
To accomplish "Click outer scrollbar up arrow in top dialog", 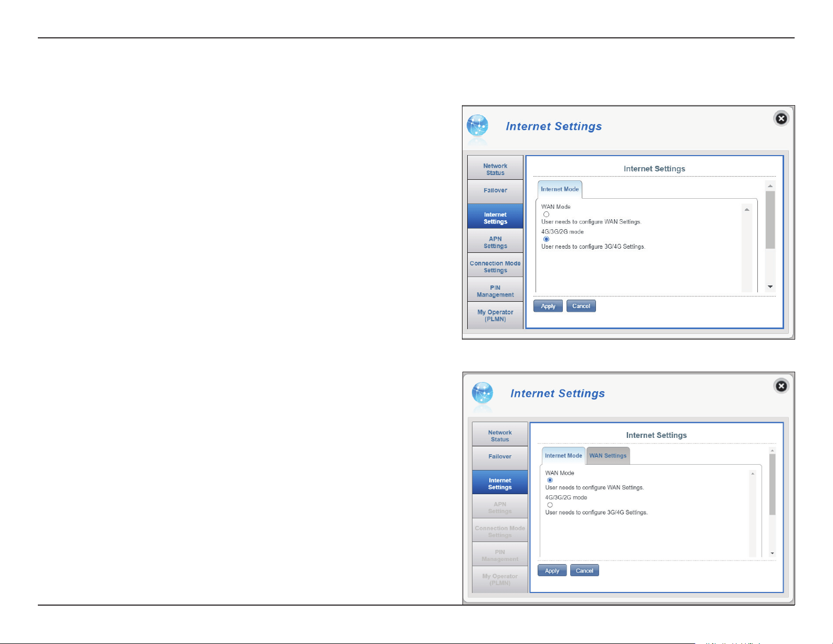I will coord(770,186).
